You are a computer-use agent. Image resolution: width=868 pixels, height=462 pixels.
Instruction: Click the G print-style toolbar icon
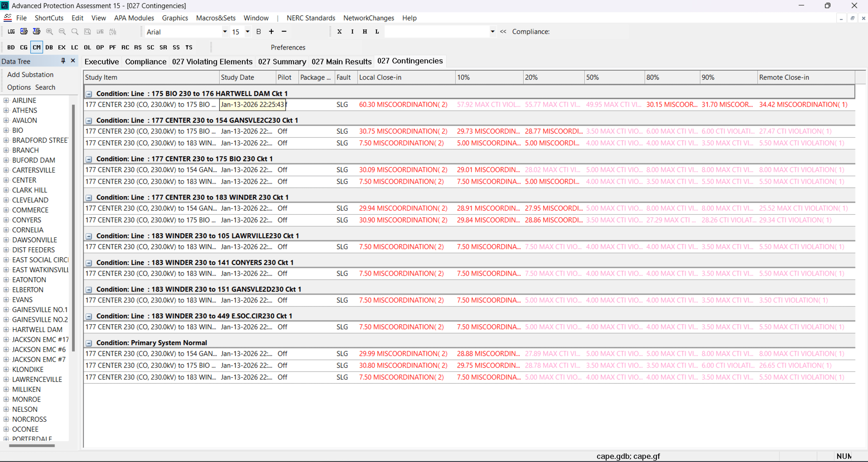pos(24,32)
